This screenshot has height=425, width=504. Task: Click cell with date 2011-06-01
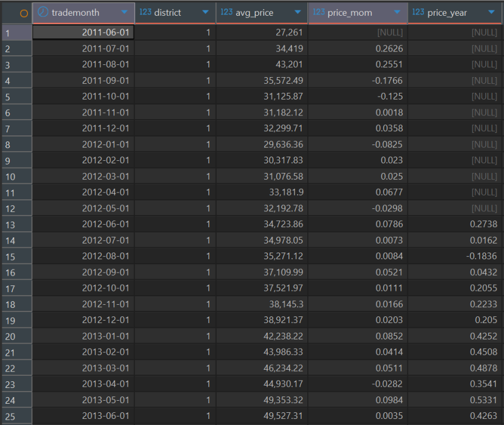[83, 32]
